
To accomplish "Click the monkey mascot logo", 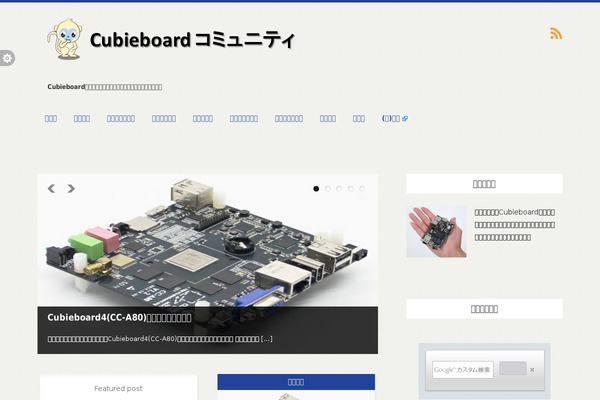I will click(65, 39).
